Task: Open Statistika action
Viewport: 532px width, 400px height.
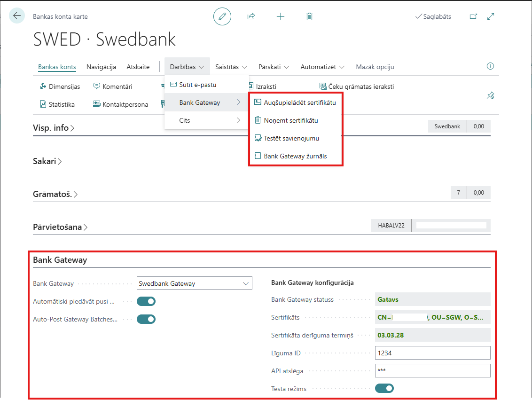Action: click(x=57, y=104)
